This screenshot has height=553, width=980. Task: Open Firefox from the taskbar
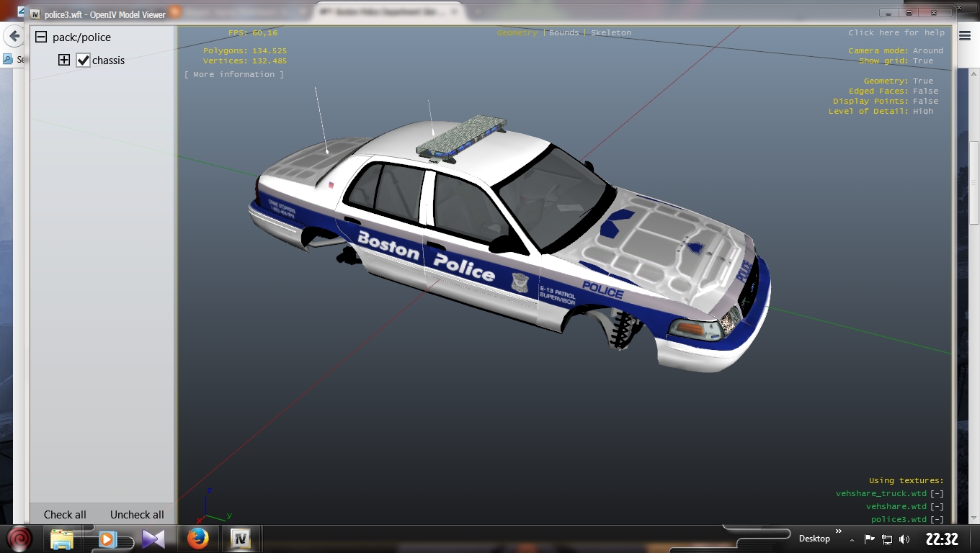(x=197, y=539)
